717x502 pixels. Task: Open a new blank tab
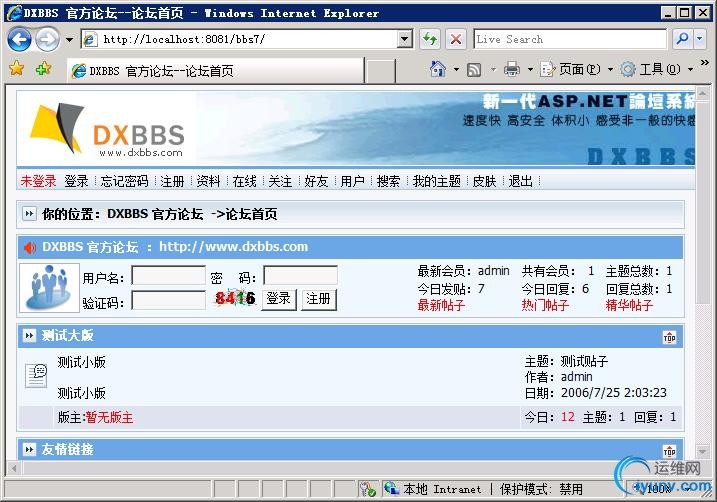tap(381, 71)
